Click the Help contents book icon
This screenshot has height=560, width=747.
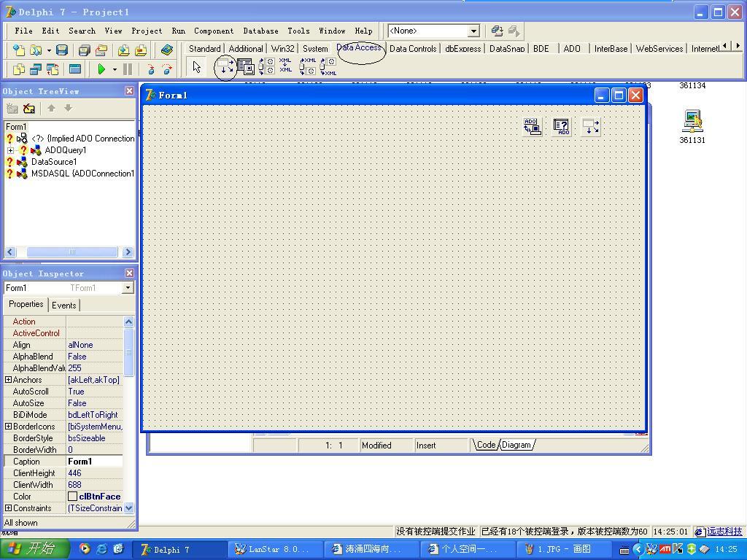coord(167,50)
